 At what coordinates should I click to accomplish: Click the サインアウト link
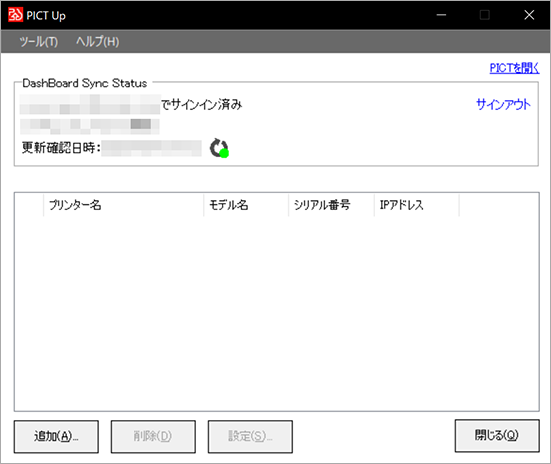(x=503, y=104)
